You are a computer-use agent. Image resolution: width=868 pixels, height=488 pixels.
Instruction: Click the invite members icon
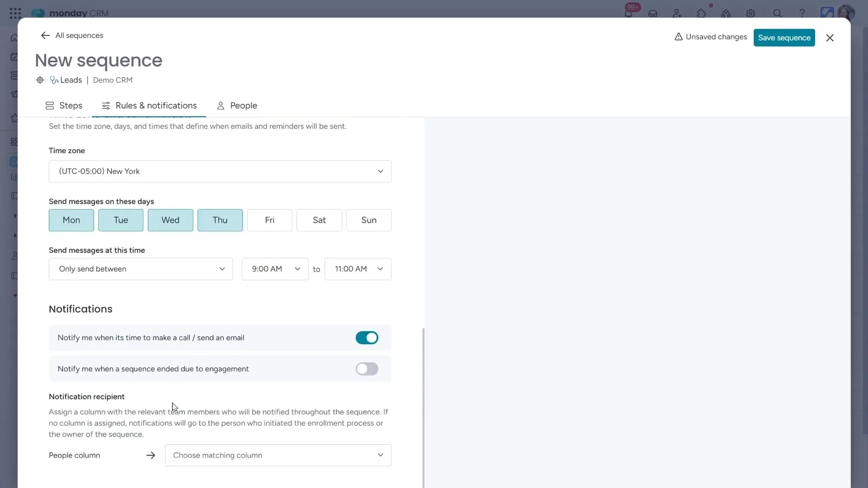pos(677,14)
